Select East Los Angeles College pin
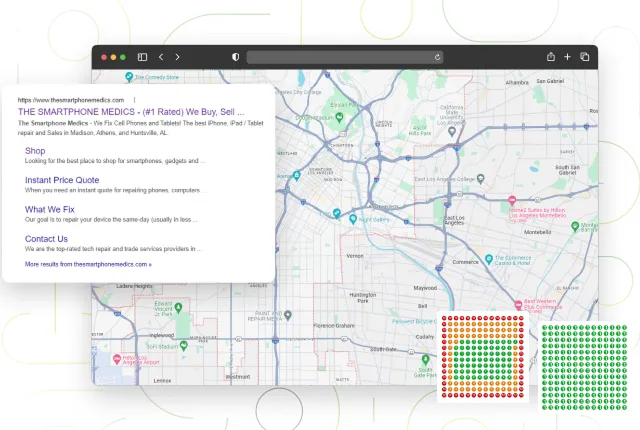 click(481, 178)
